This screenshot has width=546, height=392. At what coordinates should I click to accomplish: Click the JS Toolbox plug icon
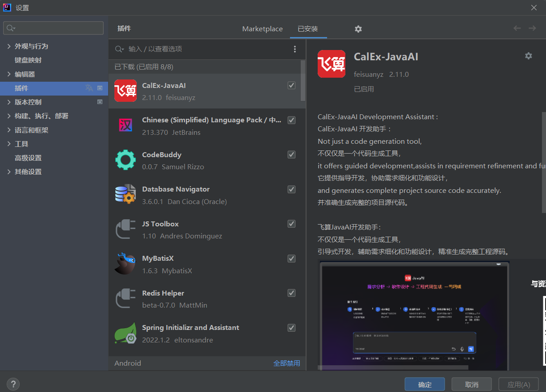tap(126, 229)
